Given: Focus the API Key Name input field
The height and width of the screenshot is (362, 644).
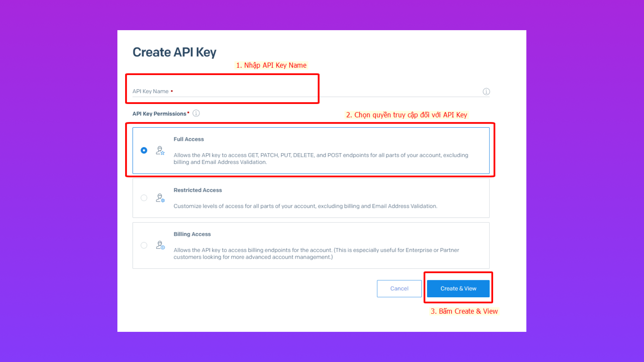Looking at the screenshot, I should pos(311,91).
